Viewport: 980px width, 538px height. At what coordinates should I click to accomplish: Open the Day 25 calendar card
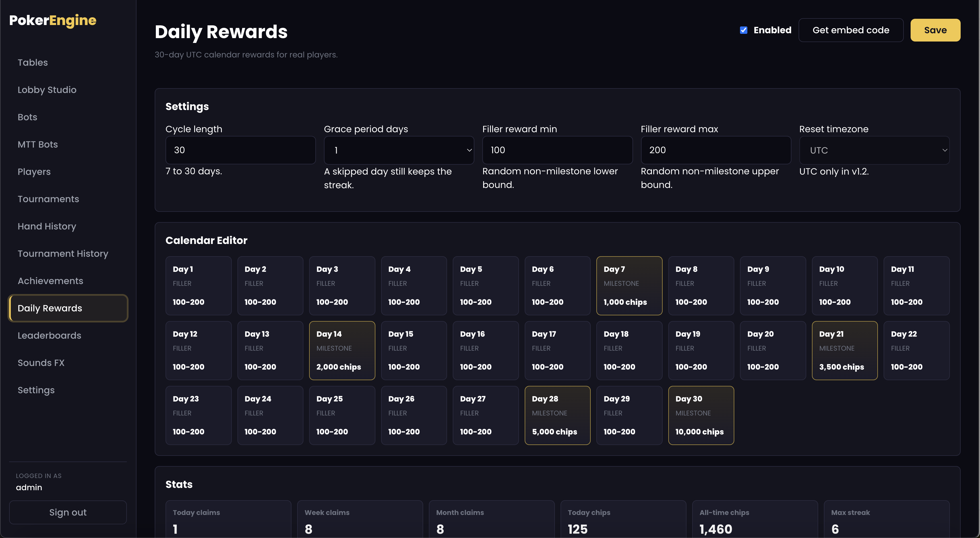point(342,415)
